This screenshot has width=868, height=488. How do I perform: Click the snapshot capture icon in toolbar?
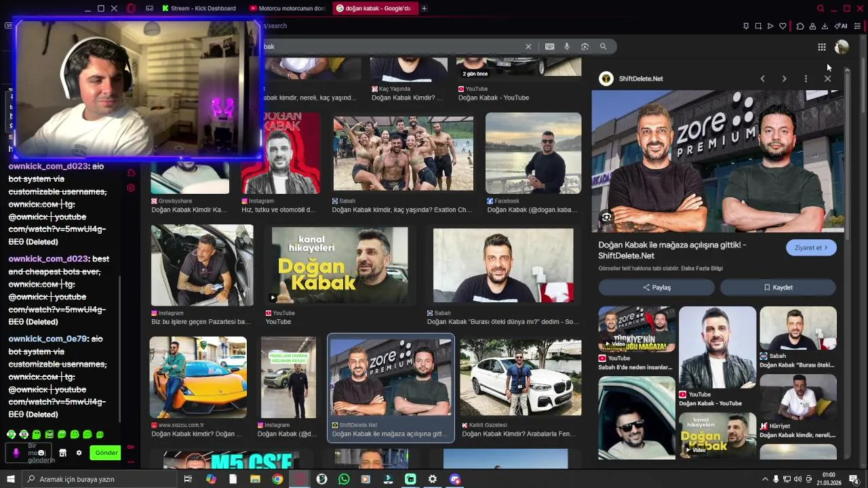tap(758, 26)
